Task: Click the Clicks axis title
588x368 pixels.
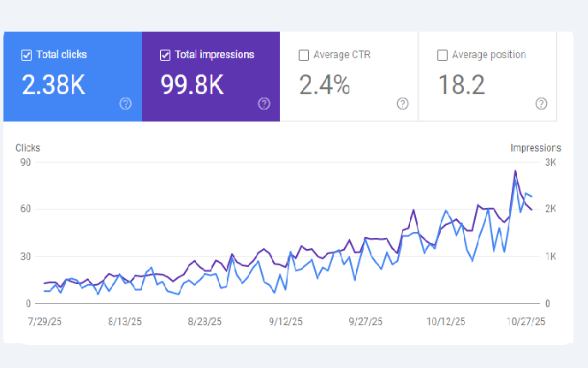Action: tap(27, 148)
